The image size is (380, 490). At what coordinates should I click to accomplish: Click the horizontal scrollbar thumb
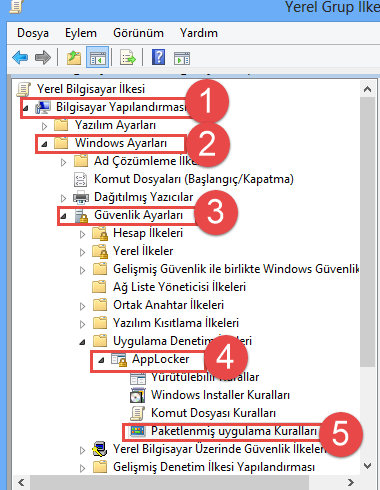[169, 483]
